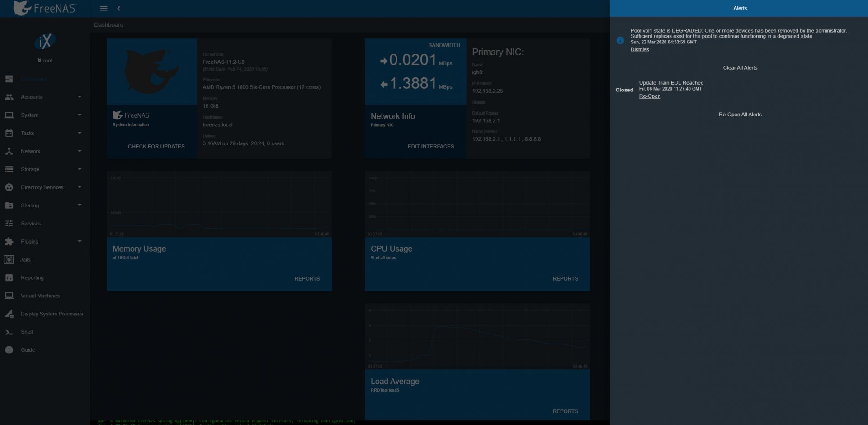868x425 pixels.
Task: Click the Sharing folder icon
Action: [9, 205]
